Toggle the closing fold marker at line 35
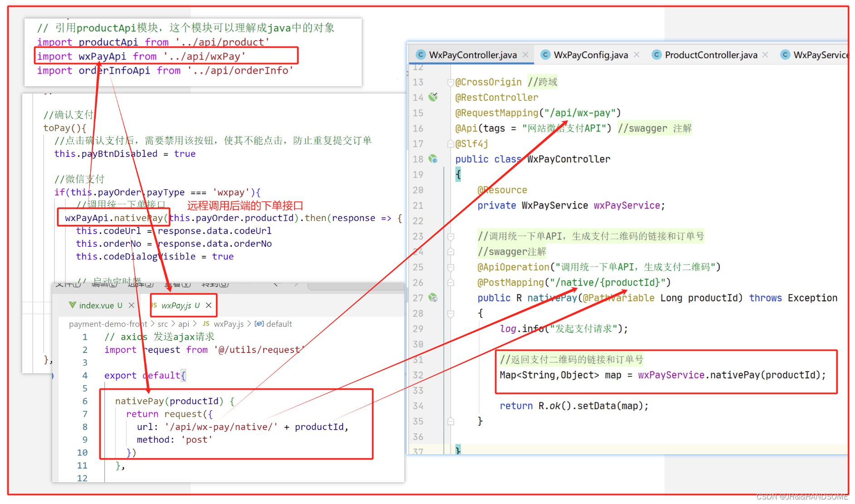 point(451,421)
